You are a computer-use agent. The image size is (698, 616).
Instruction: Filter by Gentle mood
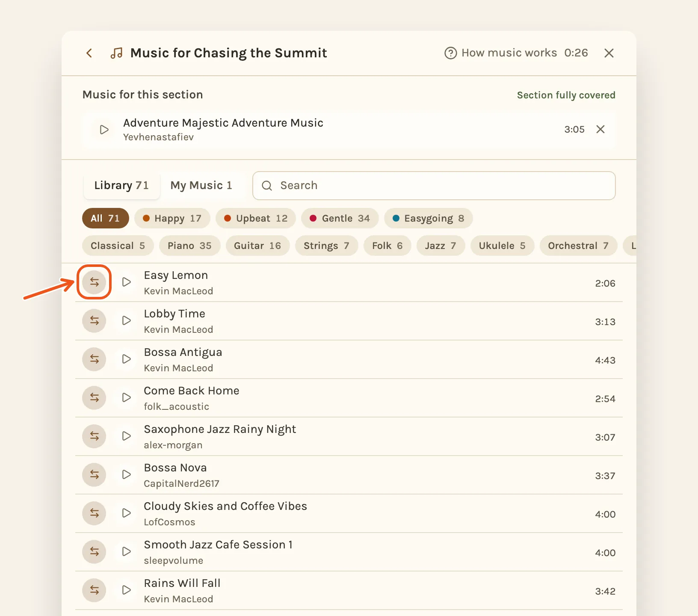pos(340,218)
